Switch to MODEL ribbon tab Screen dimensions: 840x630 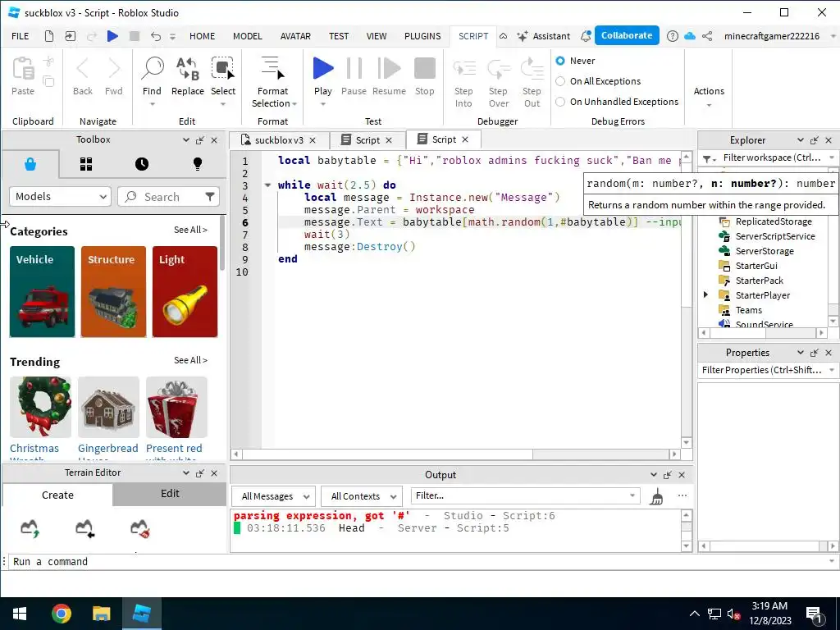click(x=248, y=36)
